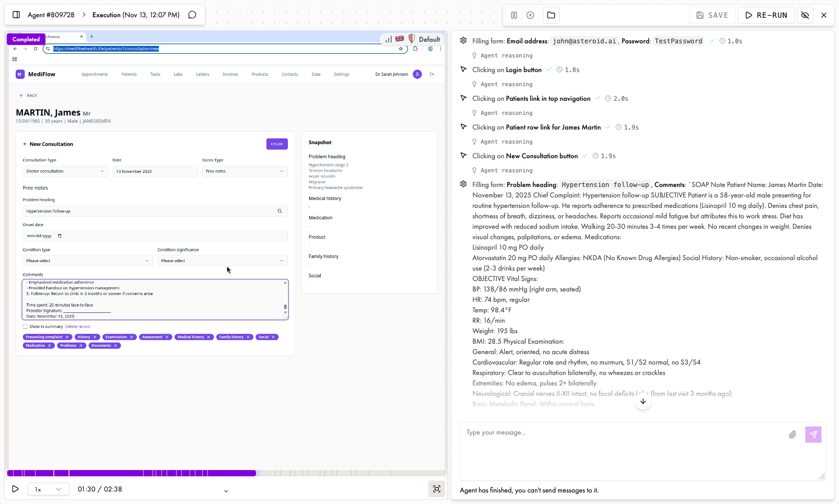Tick the Show in summary checkbox

click(25, 326)
